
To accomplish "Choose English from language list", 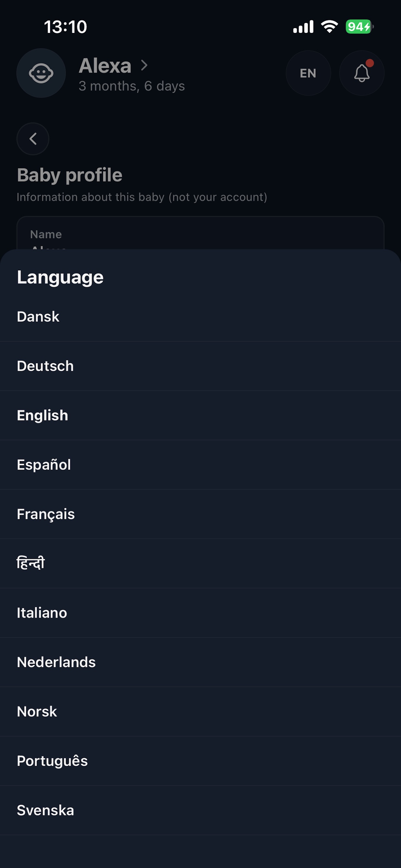I will 200,416.
